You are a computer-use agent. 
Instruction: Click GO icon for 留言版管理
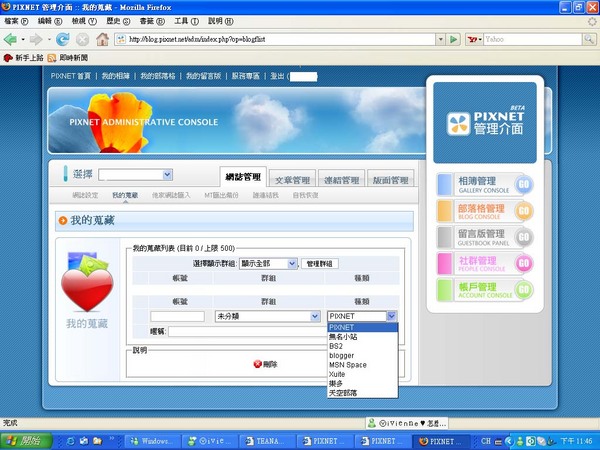point(523,238)
